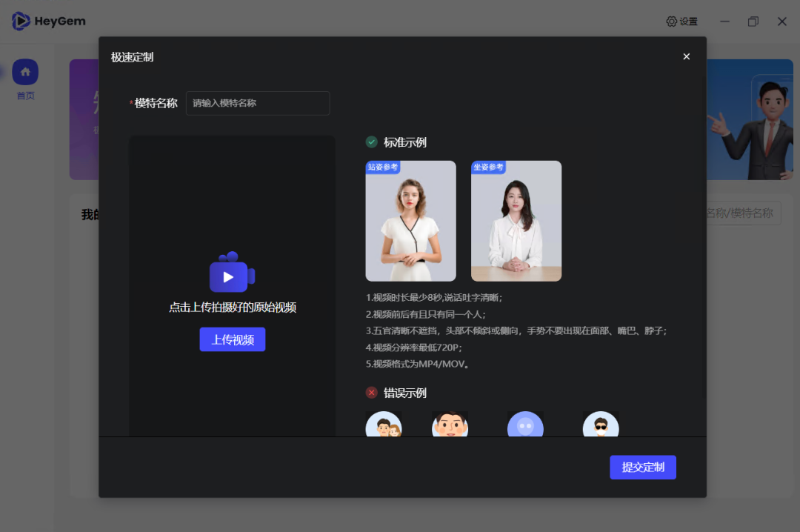Click the 3D avatar banner in main window

750,119
